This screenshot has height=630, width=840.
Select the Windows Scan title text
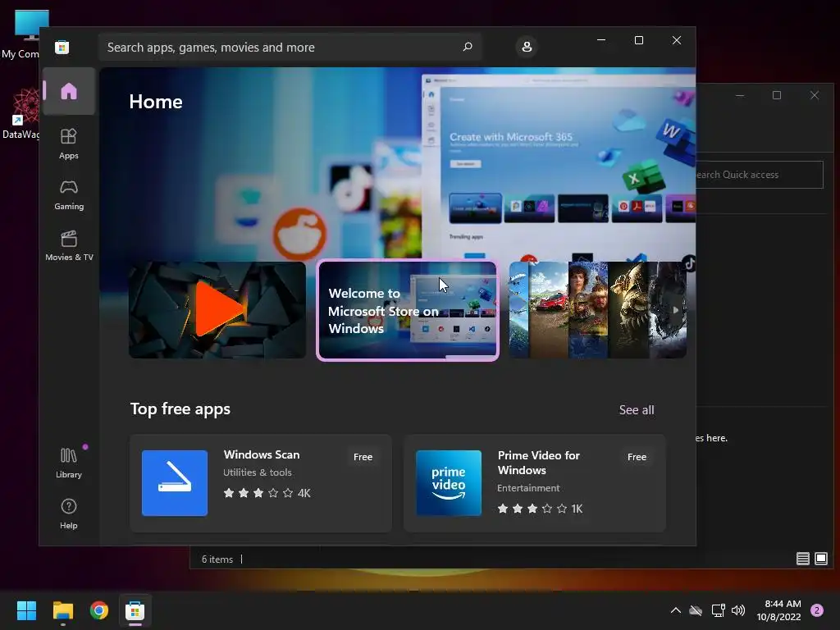click(x=262, y=454)
